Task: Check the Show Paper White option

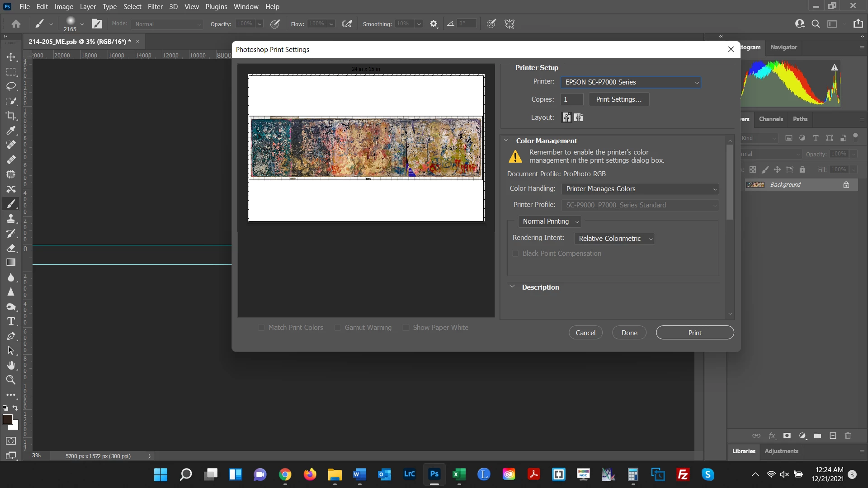Action: pos(406,328)
